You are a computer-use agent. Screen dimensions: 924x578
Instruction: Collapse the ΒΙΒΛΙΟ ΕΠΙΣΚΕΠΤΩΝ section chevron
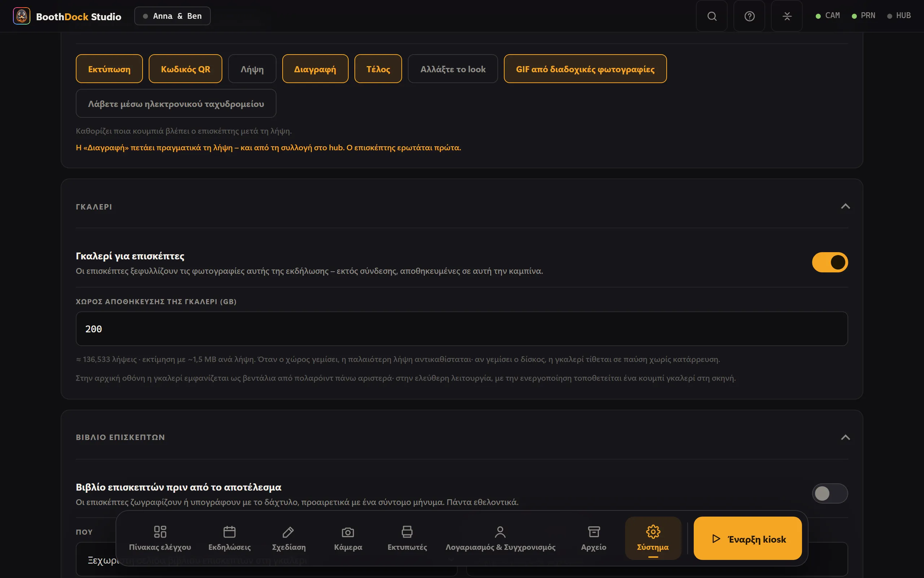coord(845,437)
